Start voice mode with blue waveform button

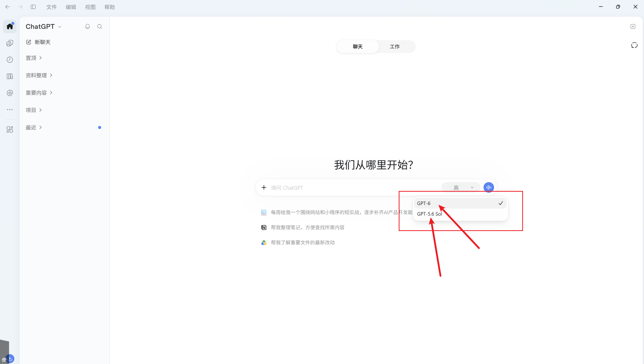click(x=489, y=187)
